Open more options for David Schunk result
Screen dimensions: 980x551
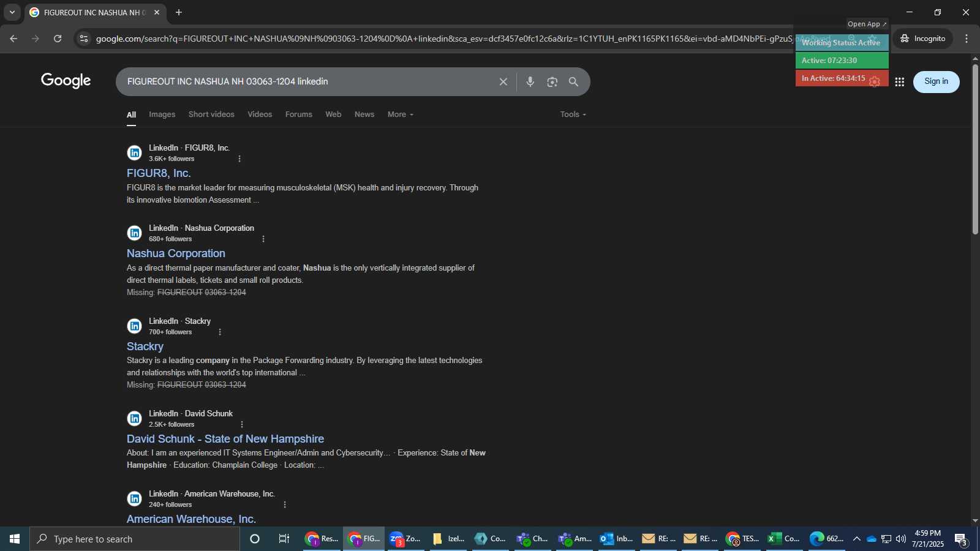pyautogui.click(x=242, y=424)
